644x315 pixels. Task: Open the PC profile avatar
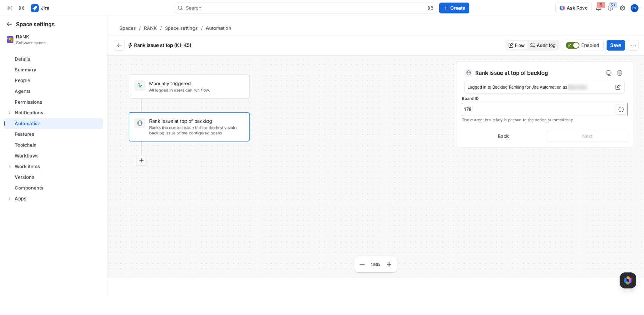[634, 8]
